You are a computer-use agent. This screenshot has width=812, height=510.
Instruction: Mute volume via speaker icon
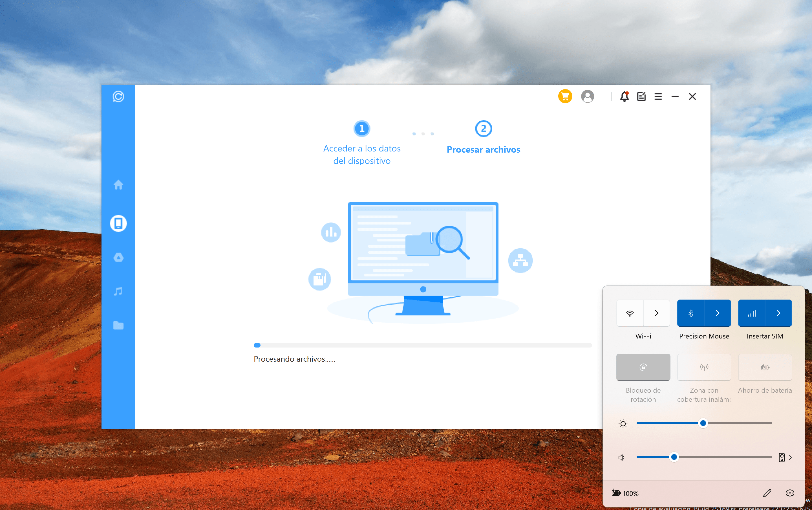pos(621,457)
